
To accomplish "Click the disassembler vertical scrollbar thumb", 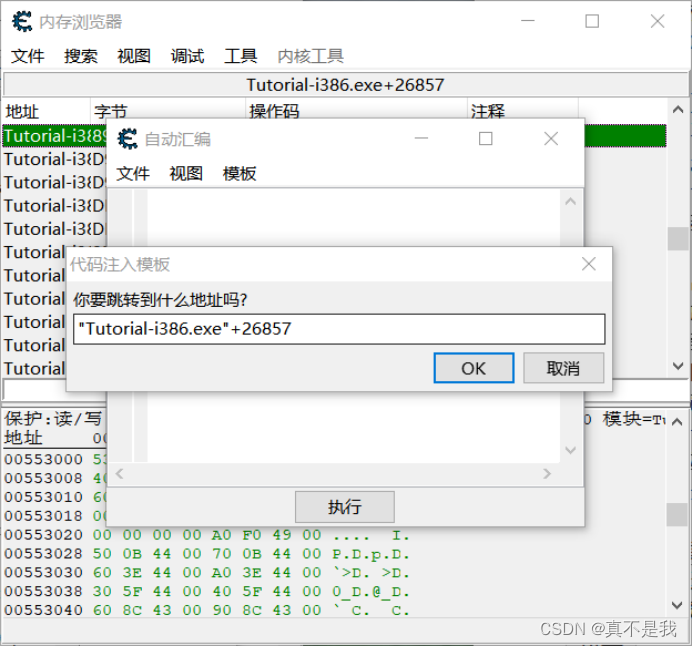I will [678, 238].
